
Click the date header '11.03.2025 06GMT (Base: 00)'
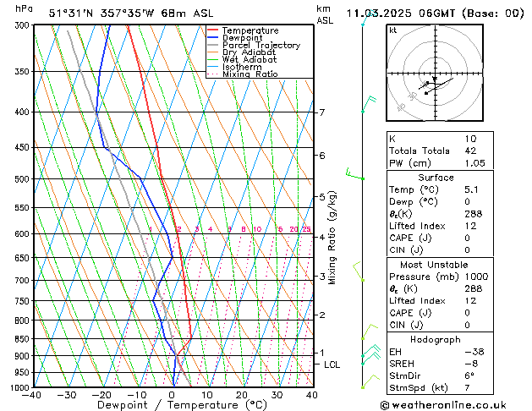[435, 14]
